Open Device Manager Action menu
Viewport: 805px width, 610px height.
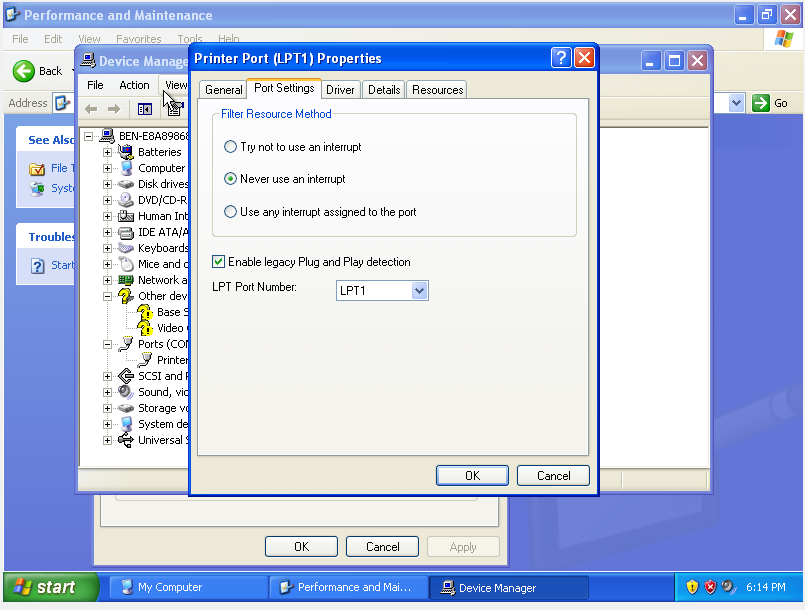(x=134, y=85)
